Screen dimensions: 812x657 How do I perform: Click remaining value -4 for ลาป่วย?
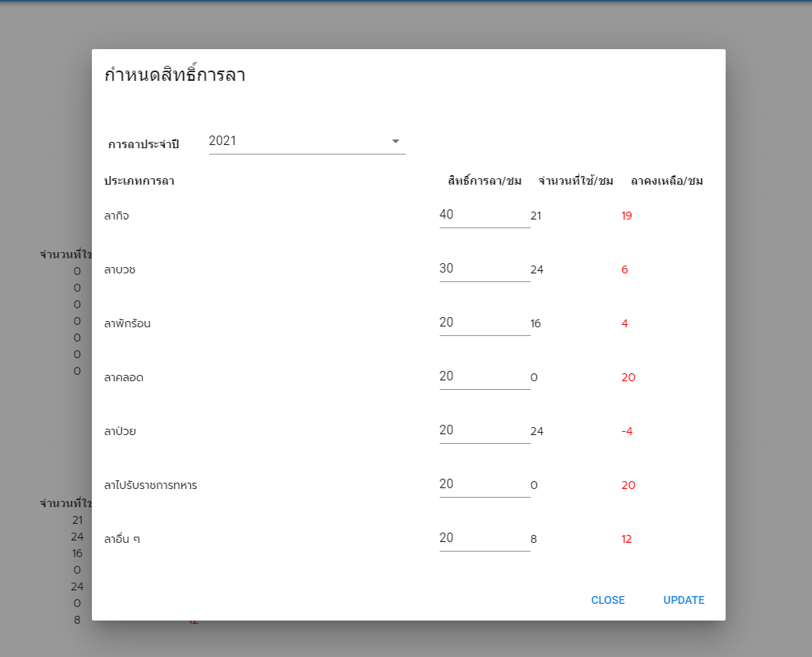pos(627,431)
